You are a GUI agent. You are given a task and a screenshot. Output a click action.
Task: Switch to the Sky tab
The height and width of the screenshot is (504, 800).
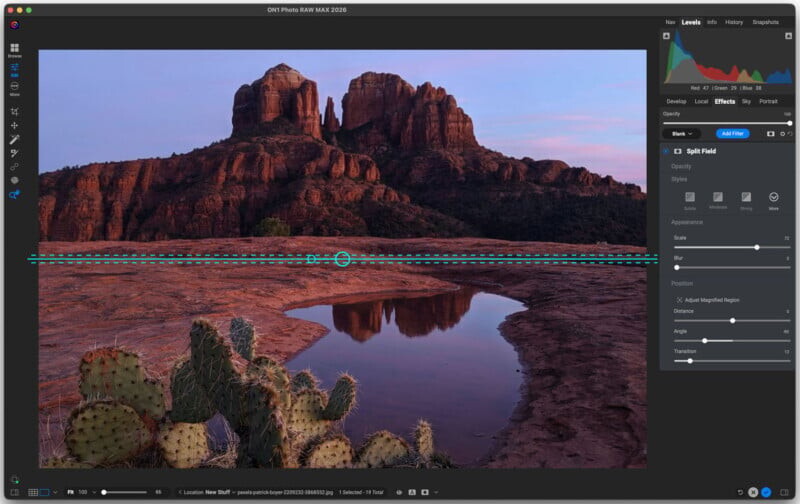point(745,101)
